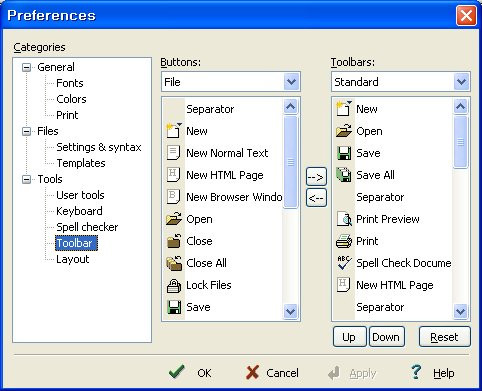Open Spell checker category
The image size is (482, 391).
(x=87, y=227)
